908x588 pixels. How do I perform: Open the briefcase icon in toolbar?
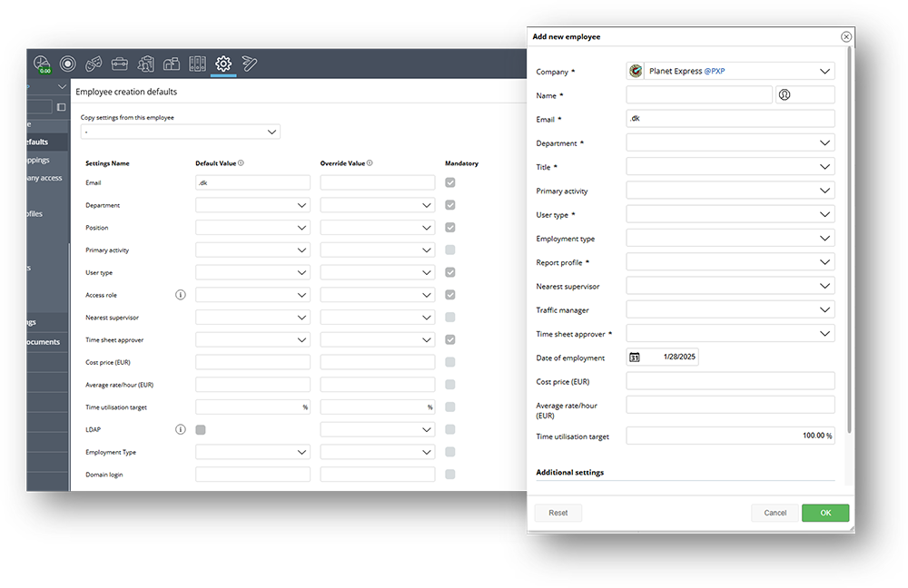tap(119, 64)
